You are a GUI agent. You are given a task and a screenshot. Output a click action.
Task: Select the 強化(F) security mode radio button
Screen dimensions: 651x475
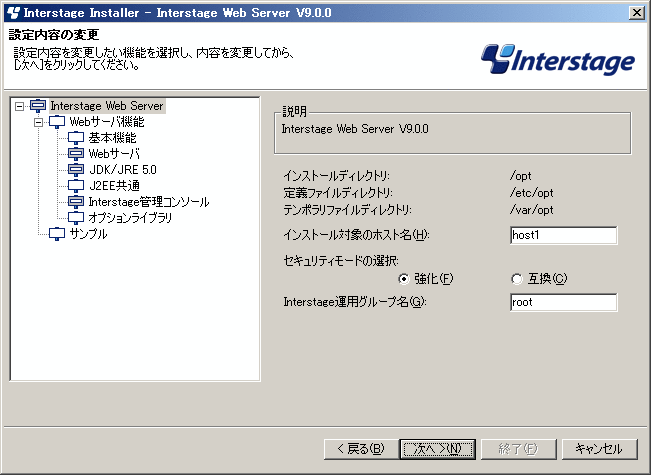pos(403,279)
